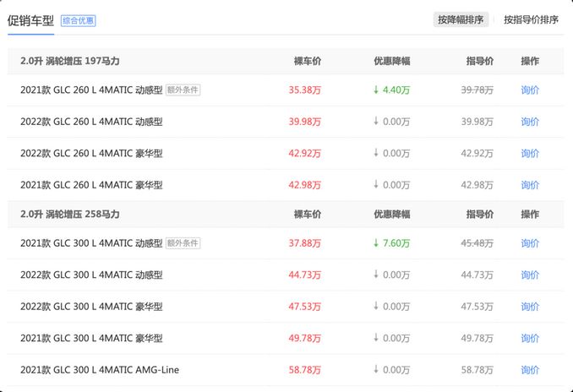Click 询价 for 2022款 GLC 300 L 豪华型
This screenshot has width=573, height=392.
530,307
